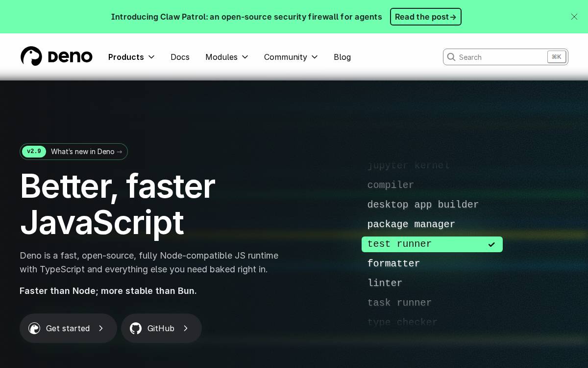The image size is (588, 368).
Task: Expand the Modules chevron arrow
Action: 245,57
